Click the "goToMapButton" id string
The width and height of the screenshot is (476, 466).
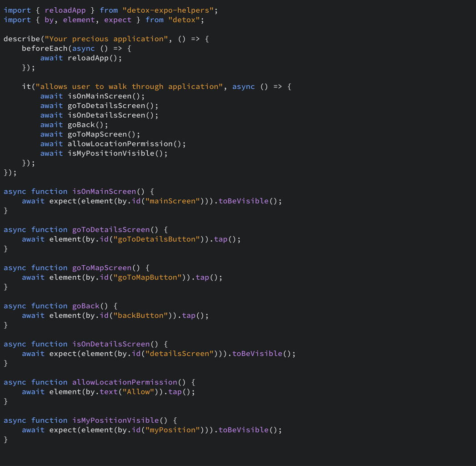147,277
